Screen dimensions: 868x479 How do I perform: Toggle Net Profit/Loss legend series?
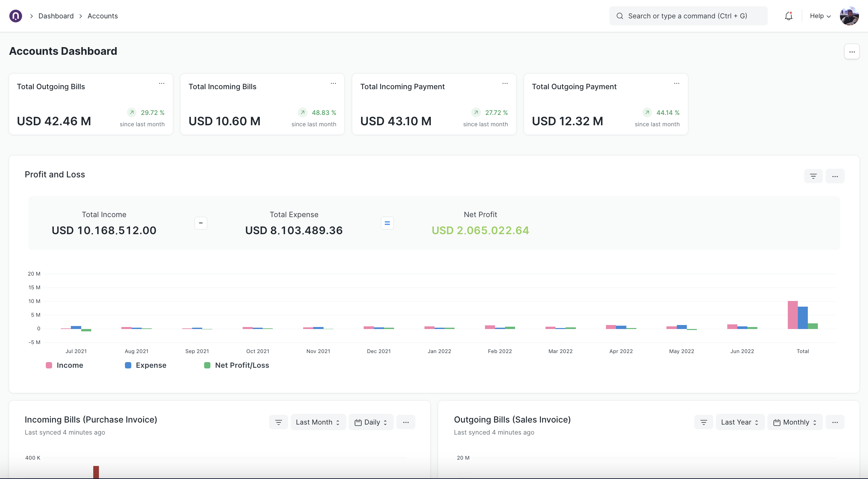pos(237,365)
